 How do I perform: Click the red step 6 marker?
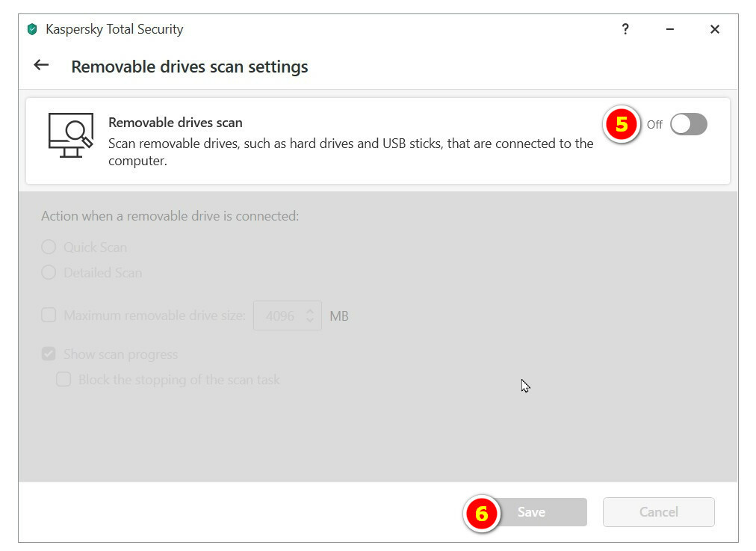pyautogui.click(x=482, y=513)
